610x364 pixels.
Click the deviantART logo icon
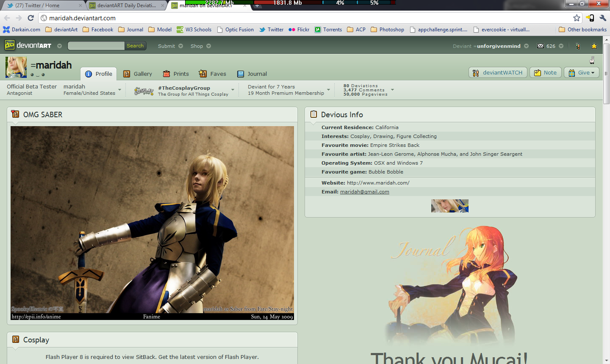[x=10, y=45]
